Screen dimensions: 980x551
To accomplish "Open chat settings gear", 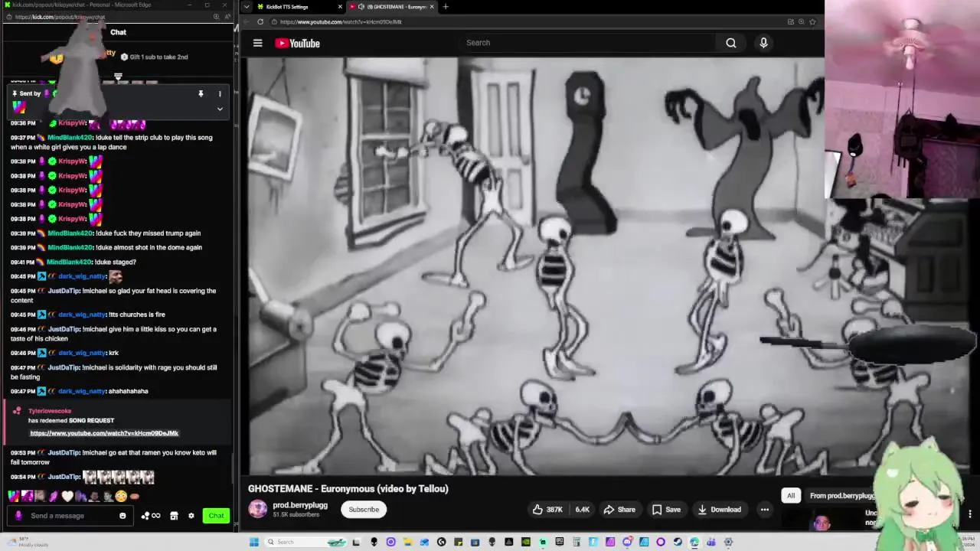I will click(191, 516).
